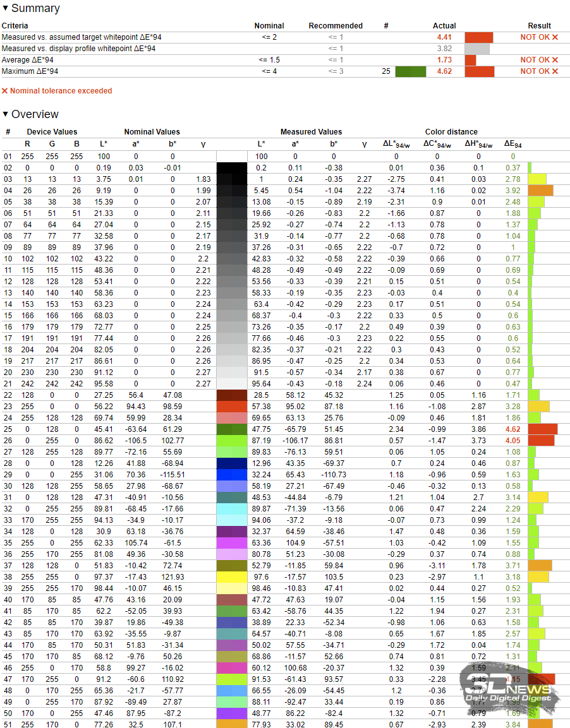Pick the yellow swatch in row 38

click(x=232, y=576)
